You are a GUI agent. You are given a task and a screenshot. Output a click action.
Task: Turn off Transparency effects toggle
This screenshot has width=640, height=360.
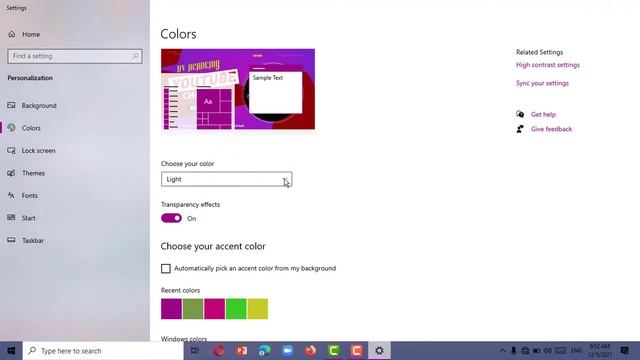click(x=171, y=218)
